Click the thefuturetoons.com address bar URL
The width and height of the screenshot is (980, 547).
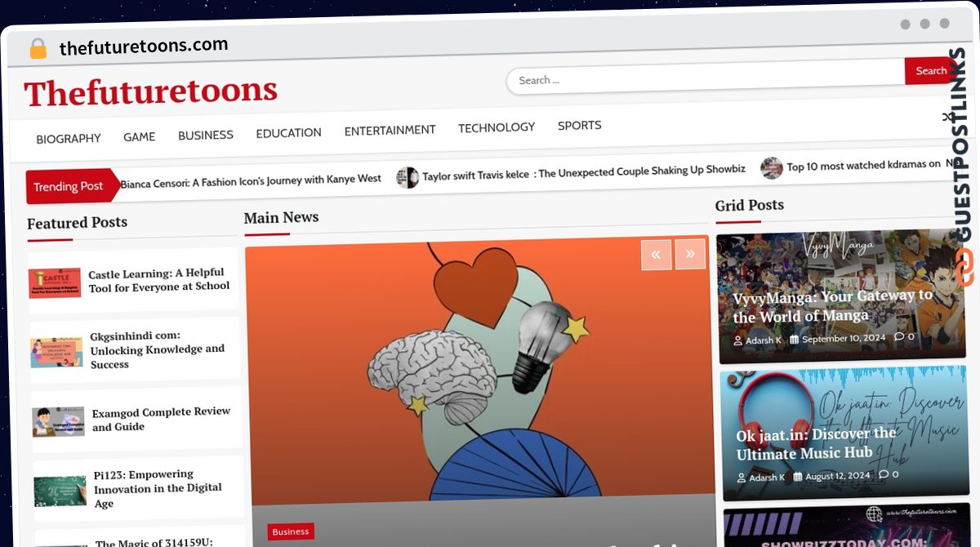click(x=144, y=47)
